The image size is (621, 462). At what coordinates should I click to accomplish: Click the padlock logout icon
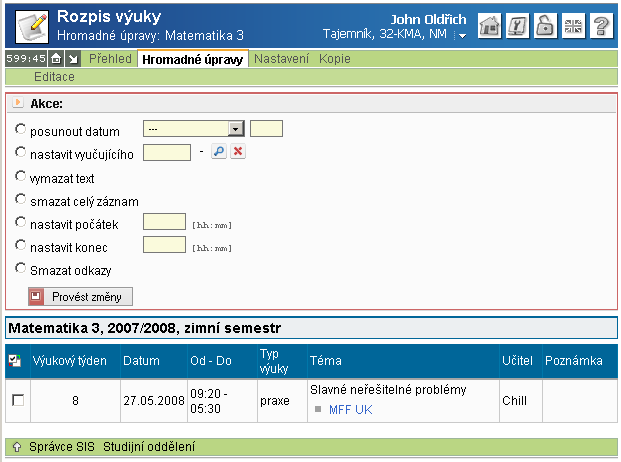[545, 26]
